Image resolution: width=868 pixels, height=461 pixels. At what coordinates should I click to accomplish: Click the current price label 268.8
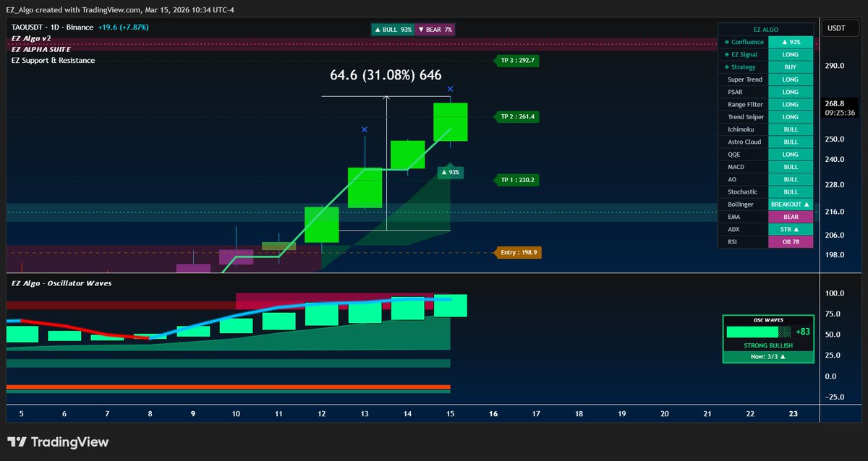click(835, 103)
